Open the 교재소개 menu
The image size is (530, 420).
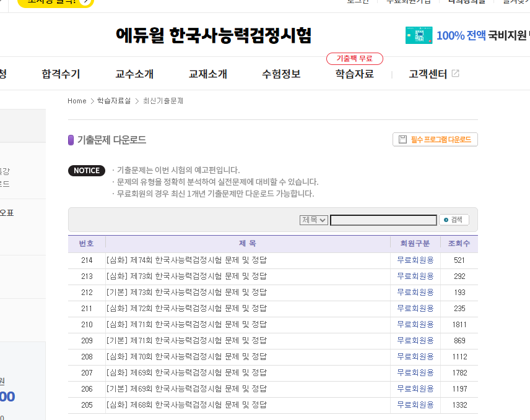208,74
